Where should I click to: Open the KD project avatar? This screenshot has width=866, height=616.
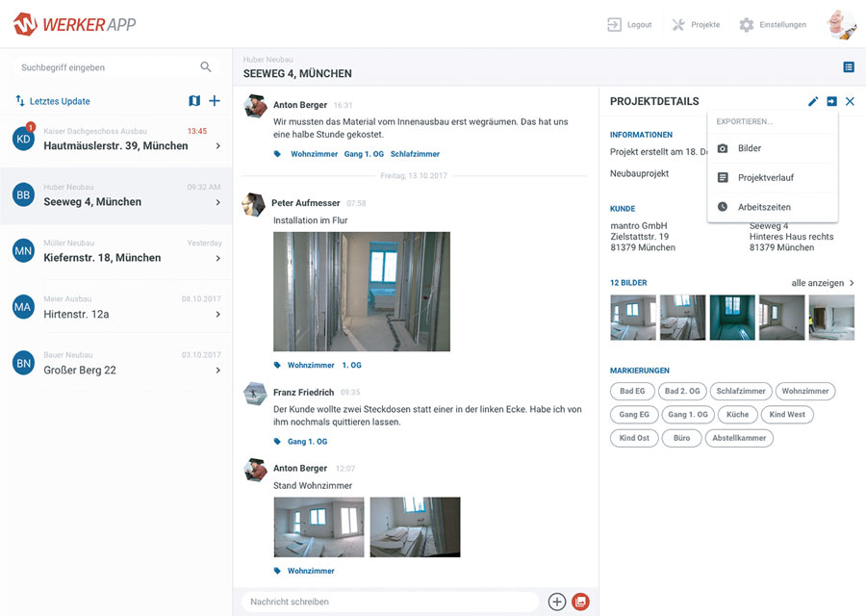[23, 139]
